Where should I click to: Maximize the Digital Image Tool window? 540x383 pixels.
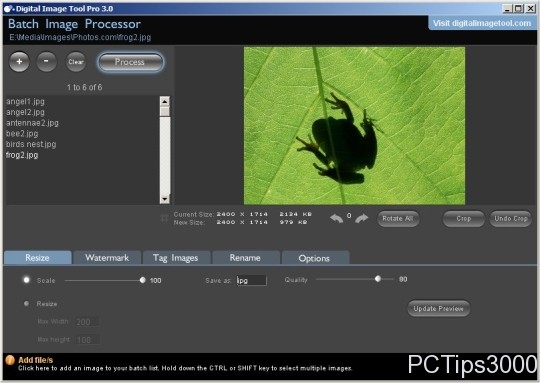518,9
